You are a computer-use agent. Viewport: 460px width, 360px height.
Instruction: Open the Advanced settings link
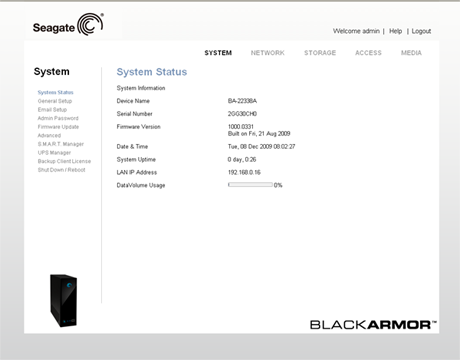tap(49, 135)
